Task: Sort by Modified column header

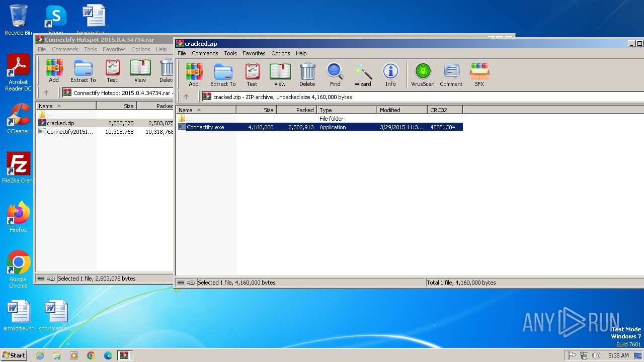Action: (403, 110)
